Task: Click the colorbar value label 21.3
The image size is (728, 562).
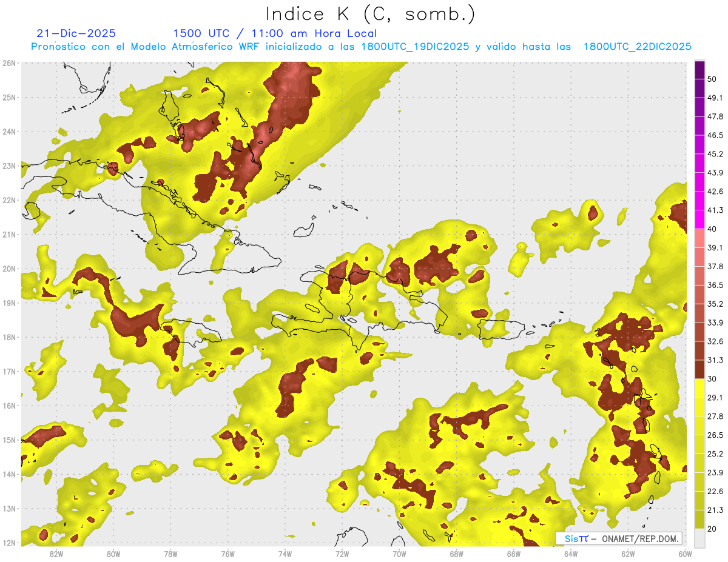Action: pyautogui.click(x=715, y=510)
